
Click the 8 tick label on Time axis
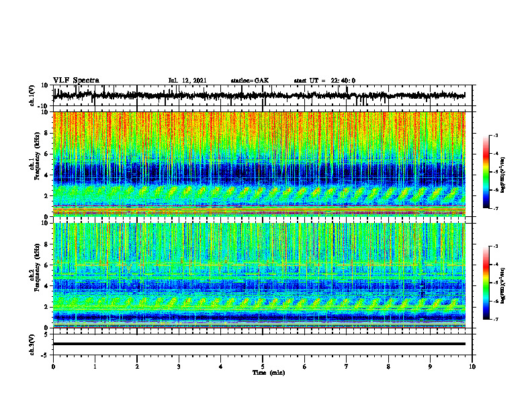point(388,367)
